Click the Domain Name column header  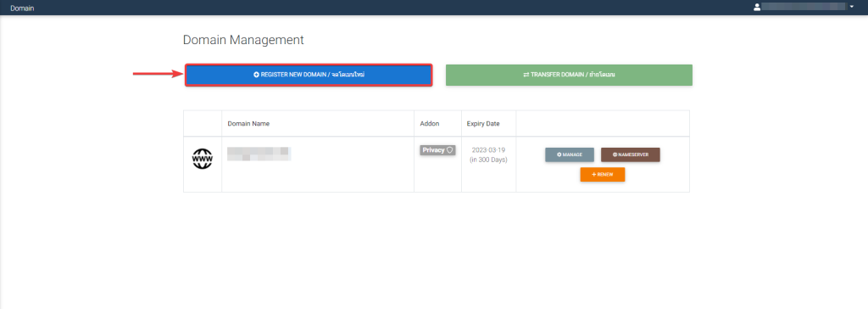pyautogui.click(x=248, y=124)
